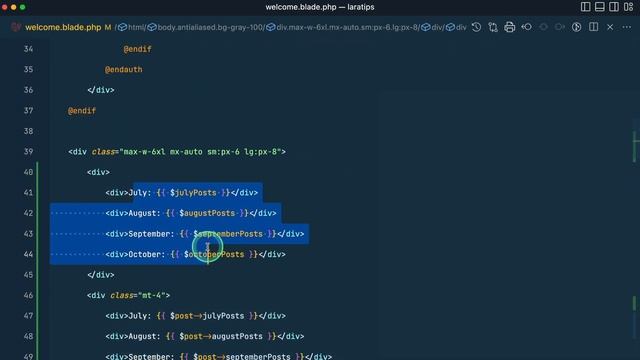The image size is (640, 360).
Task: Click 'September:' text on line 43
Action: (151, 234)
